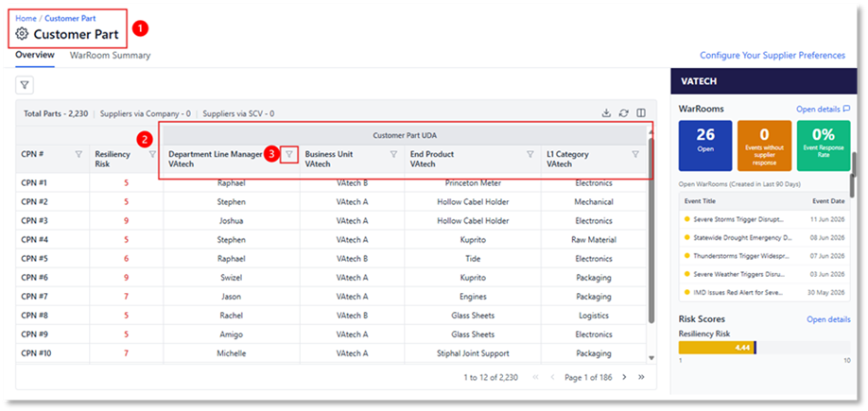Select the CPN #6 row
The height and width of the screenshot is (411, 868).
(332, 278)
